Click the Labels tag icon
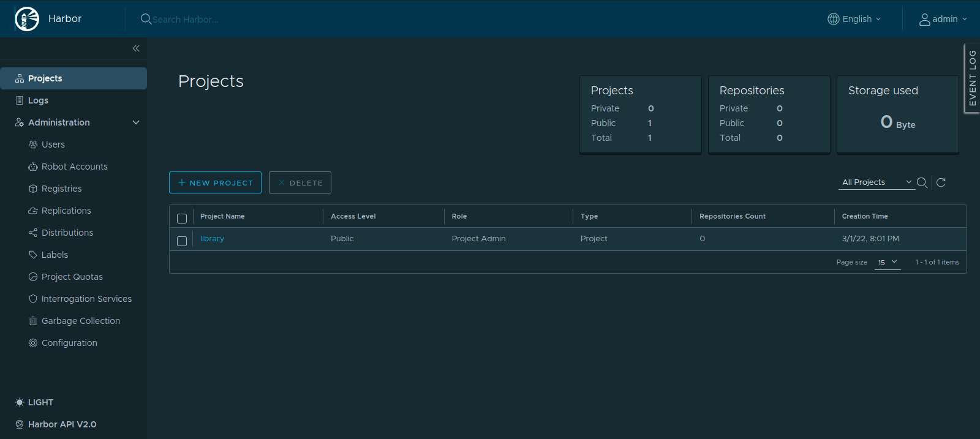Image resolution: width=980 pixels, height=439 pixels. [33, 255]
